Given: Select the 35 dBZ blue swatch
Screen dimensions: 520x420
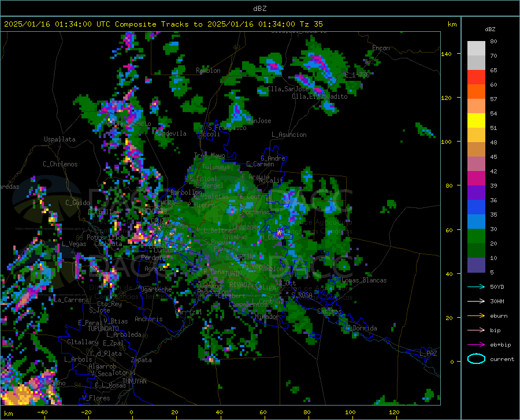Looking at the screenshot, I should coord(476,222).
